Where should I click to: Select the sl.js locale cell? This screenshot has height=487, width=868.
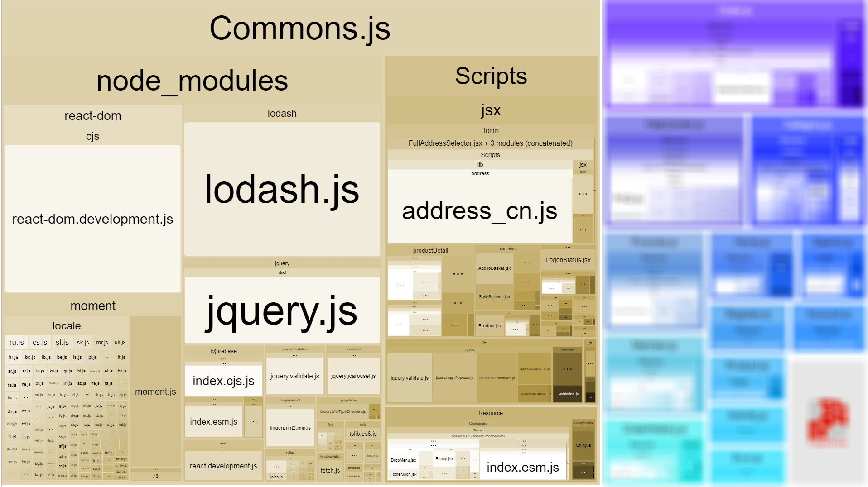[x=62, y=343]
